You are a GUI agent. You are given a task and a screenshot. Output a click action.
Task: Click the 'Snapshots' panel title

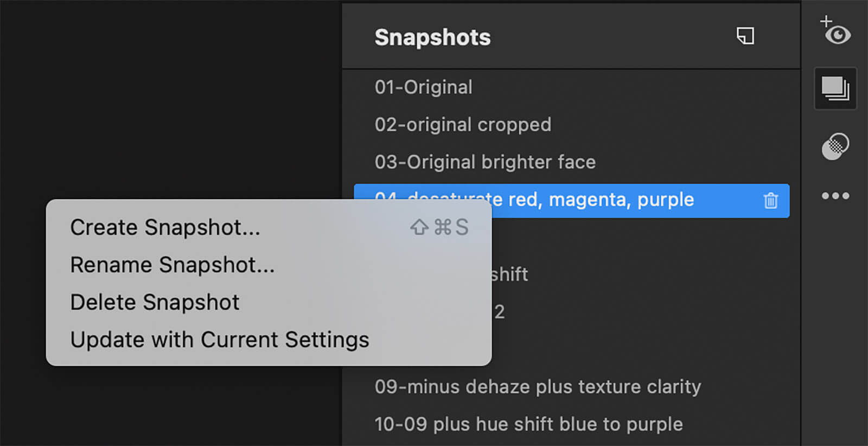click(432, 37)
